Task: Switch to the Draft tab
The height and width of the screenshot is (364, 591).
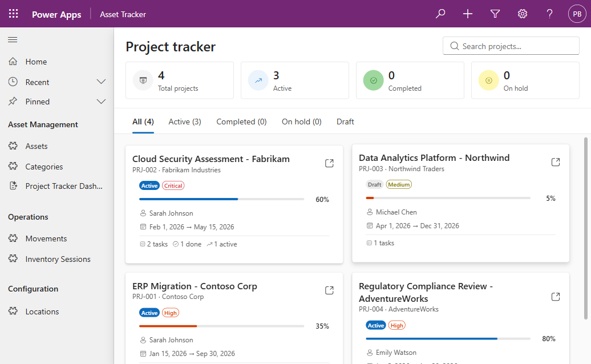Action: pyautogui.click(x=345, y=122)
